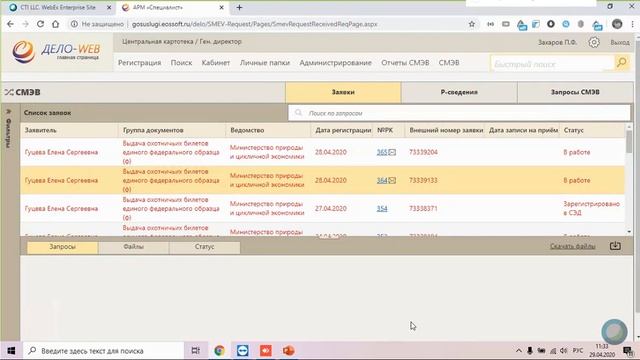Select the Файлы bottom tab
The image size is (640, 360).
[133, 247]
